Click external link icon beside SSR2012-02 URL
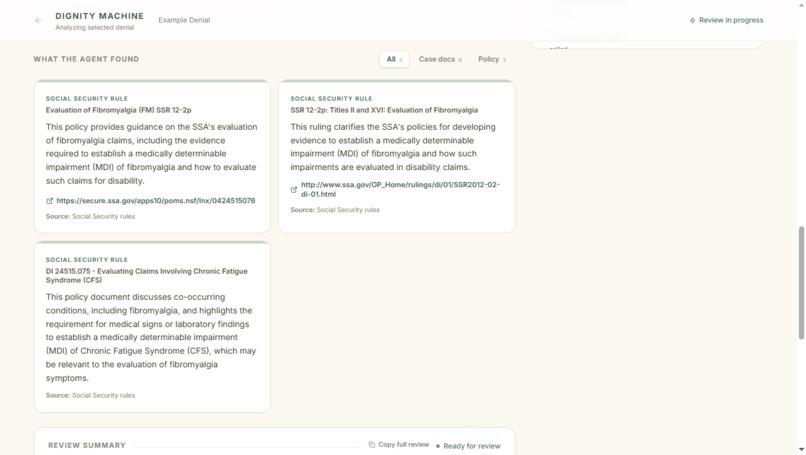Screen dimensions: 806x455 294,190
